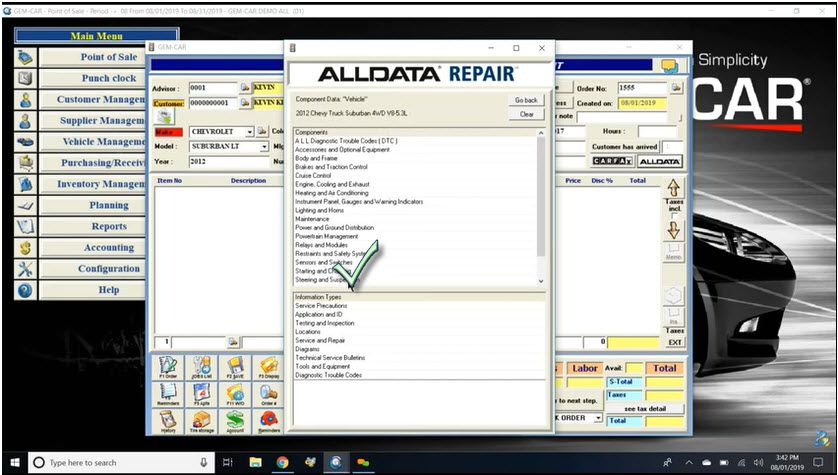Click the lookup icon beside Advisor field
The width and height of the screenshot is (838, 475).
(x=245, y=87)
